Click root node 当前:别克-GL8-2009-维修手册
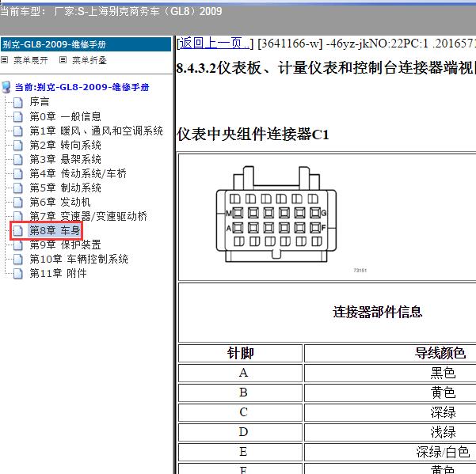This screenshot has height=474, width=476. 82,87
